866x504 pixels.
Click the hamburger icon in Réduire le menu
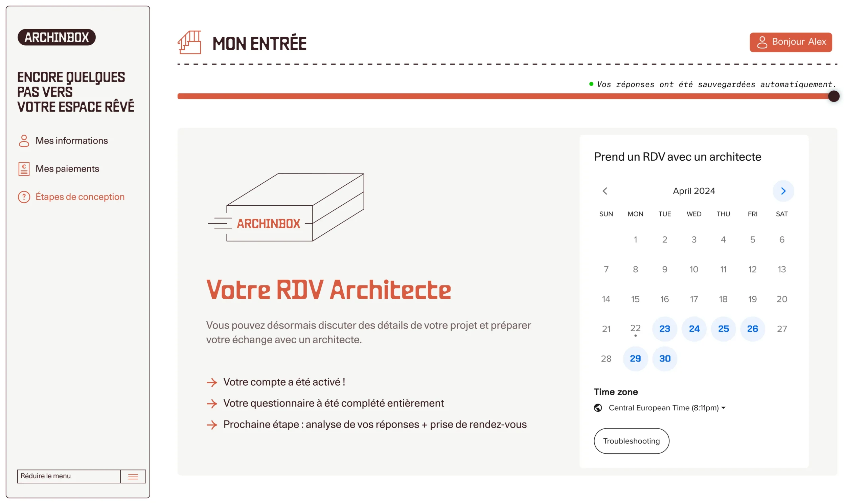click(x=133, y=477)
